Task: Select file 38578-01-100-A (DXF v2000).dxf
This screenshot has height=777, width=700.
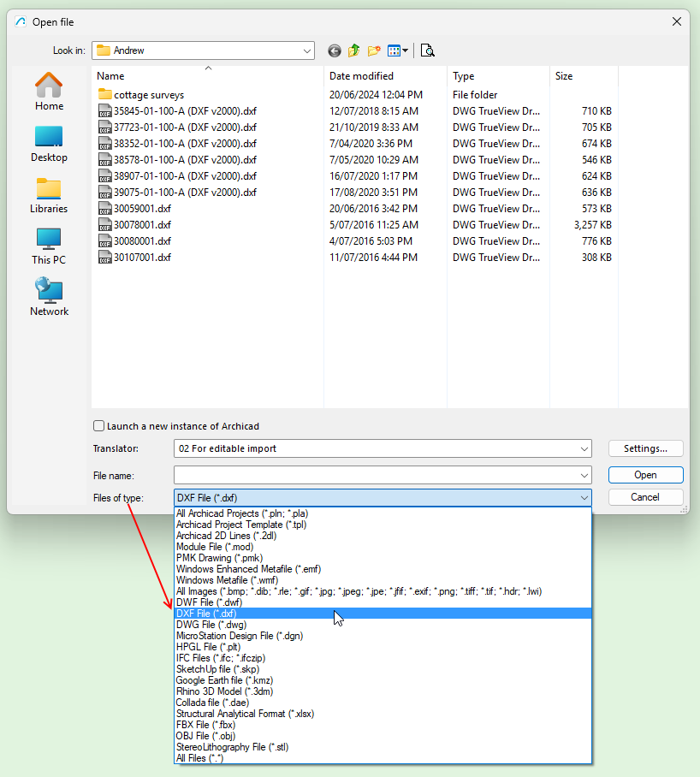Action: click(x=177, y=160)
